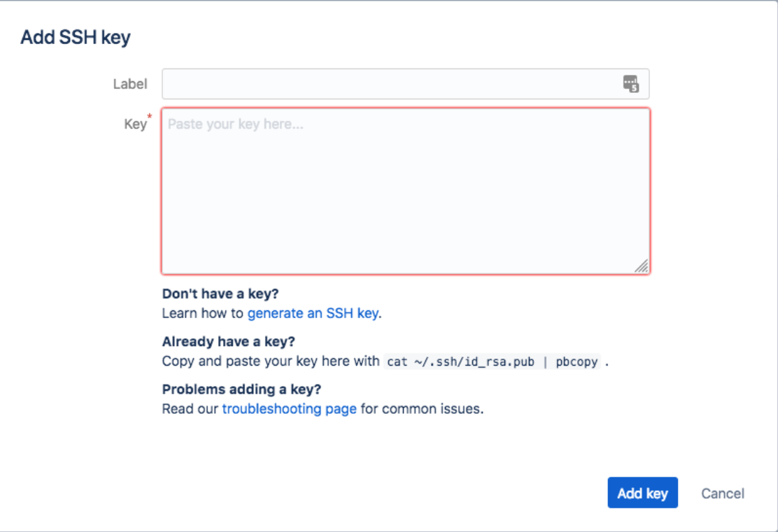Click the Key field label
The width and height of the screenshot is (778, 532).
pyautogui.click(x=136, y=124)
